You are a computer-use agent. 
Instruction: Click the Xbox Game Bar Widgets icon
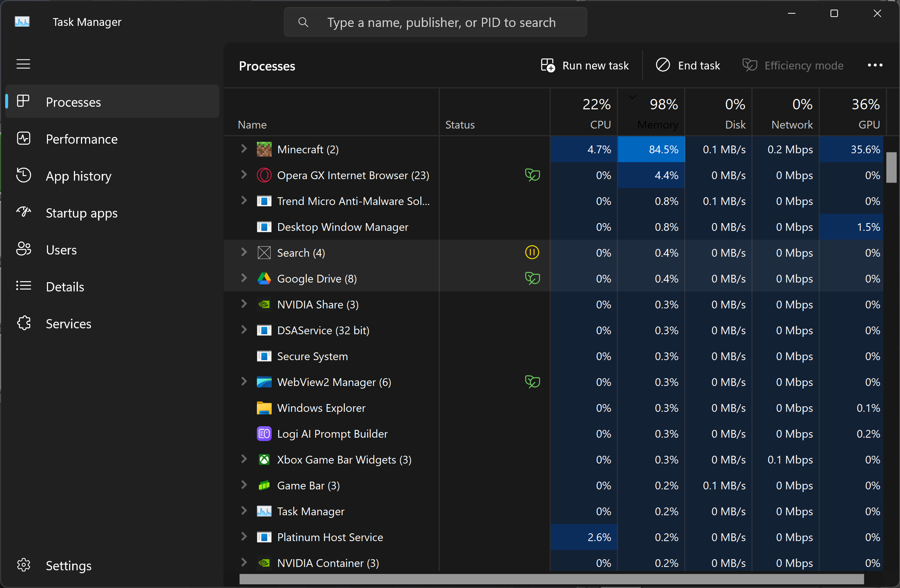(264, 459)
